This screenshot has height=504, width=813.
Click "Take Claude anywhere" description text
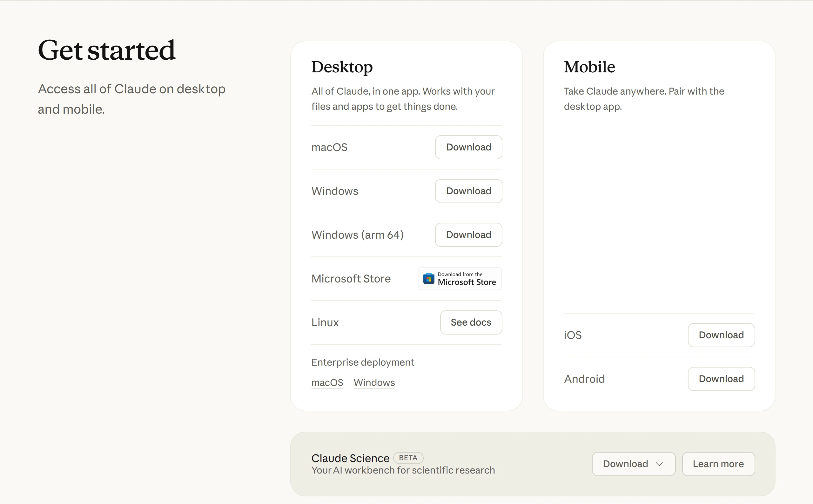point(644,99)
